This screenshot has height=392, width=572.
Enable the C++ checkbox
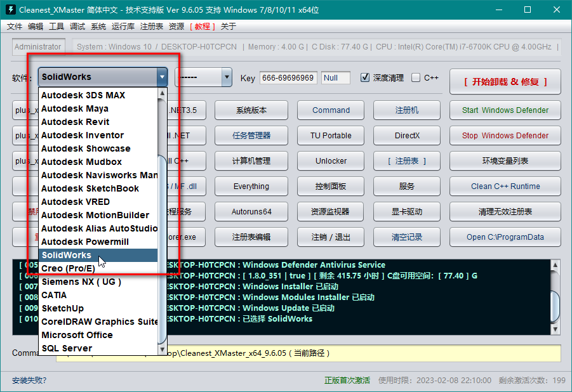point(415,77)
